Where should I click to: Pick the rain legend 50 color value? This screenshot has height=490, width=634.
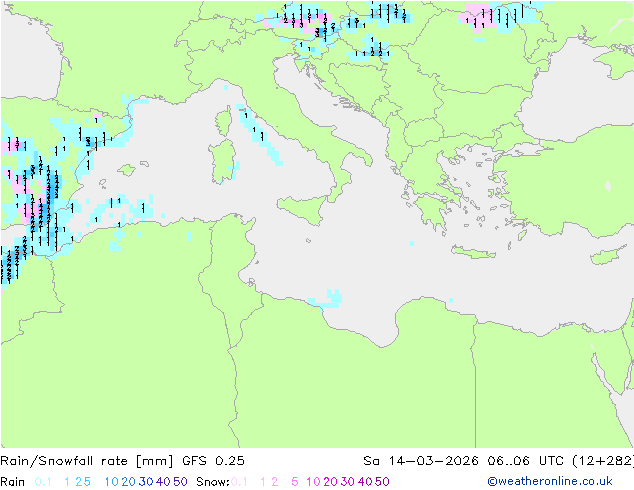(x=180, y=482)
